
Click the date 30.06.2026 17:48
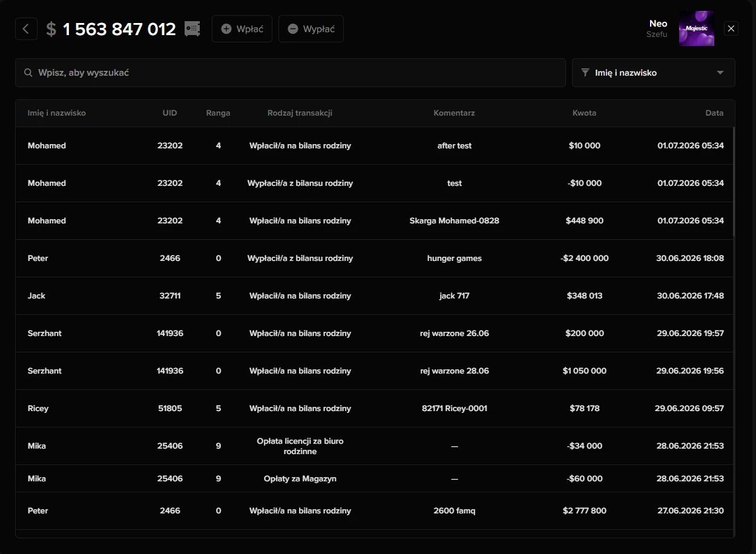(690, 296)
